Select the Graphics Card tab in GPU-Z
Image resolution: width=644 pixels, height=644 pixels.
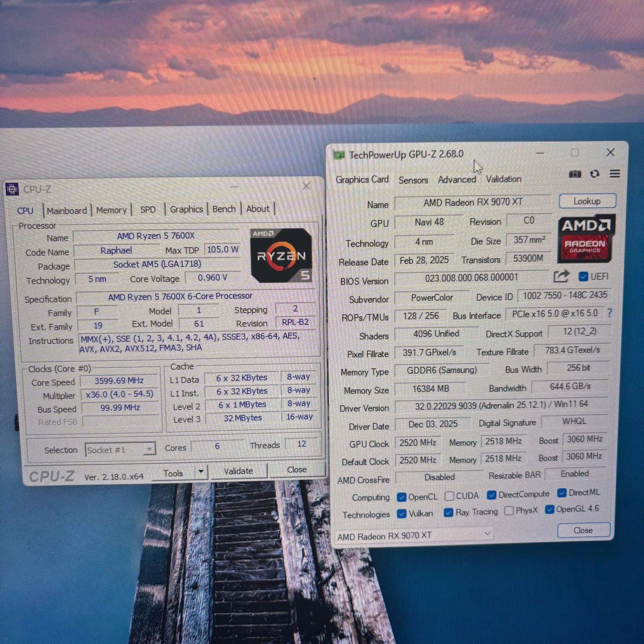tap(362, 180)
